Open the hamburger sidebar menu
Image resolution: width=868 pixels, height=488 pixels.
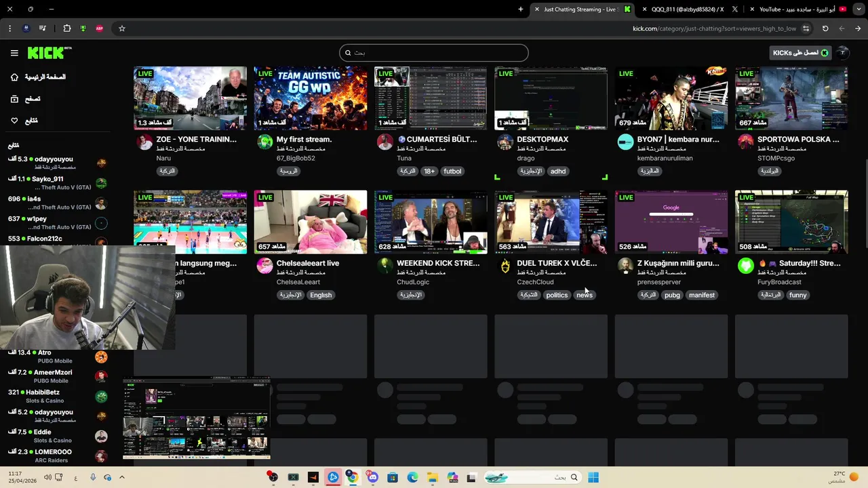coord(14,53)
